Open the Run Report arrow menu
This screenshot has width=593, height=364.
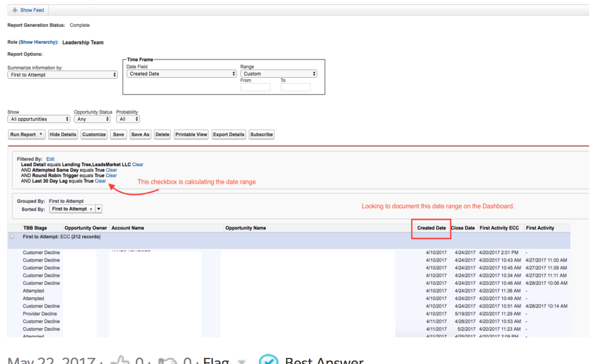41,135
